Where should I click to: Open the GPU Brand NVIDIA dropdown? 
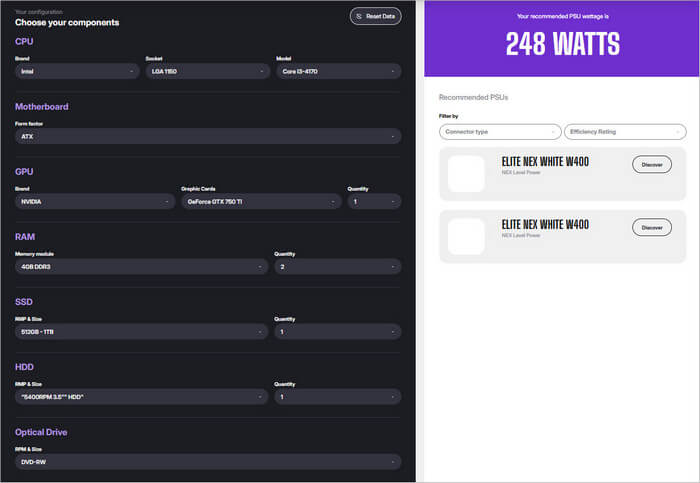tap(95, 201)
